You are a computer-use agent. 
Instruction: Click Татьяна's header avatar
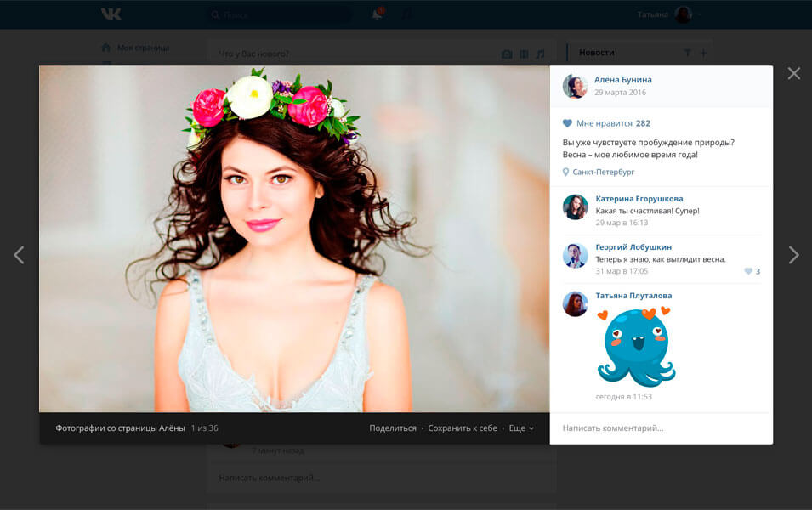pos(684,14)
